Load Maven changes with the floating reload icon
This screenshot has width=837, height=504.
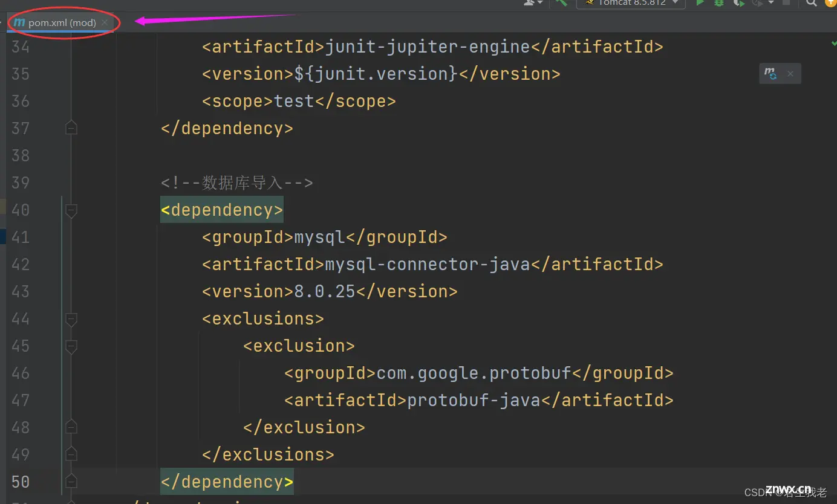pos(770,74)
